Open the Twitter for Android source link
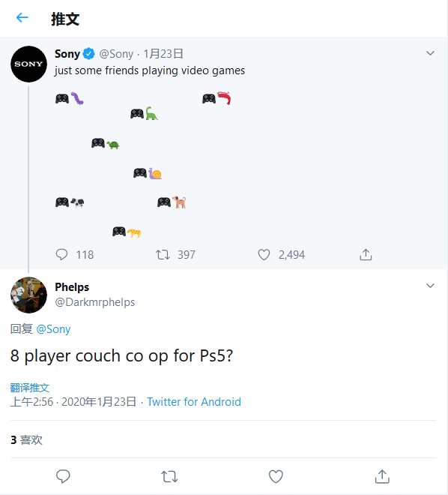 194,402
